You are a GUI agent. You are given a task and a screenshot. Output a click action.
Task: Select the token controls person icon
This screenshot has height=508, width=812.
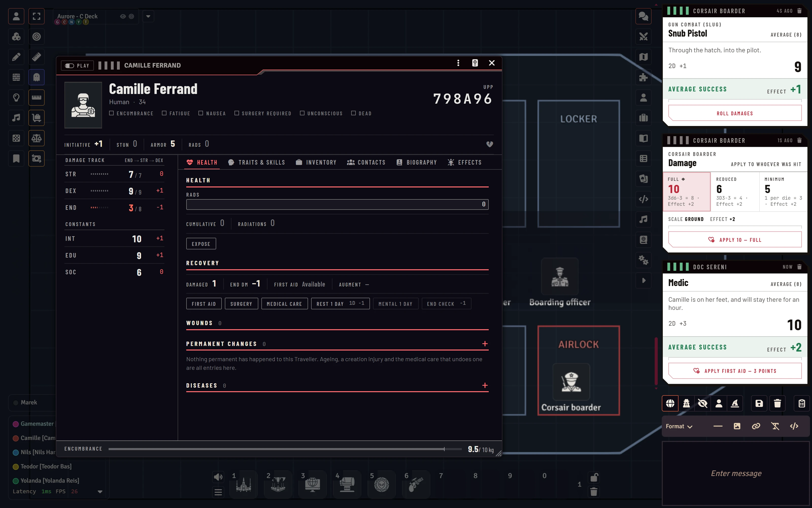16,17
